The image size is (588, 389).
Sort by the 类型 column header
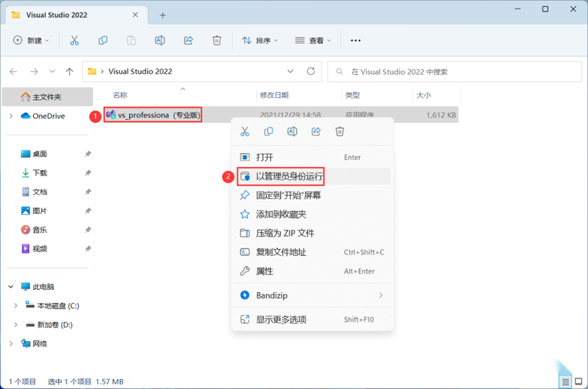(x=353, y=95)
